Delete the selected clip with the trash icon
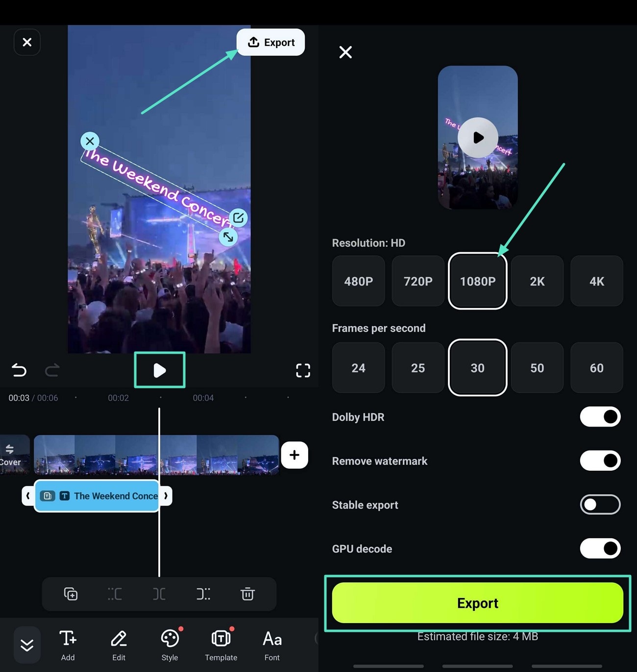 (247, 594)
